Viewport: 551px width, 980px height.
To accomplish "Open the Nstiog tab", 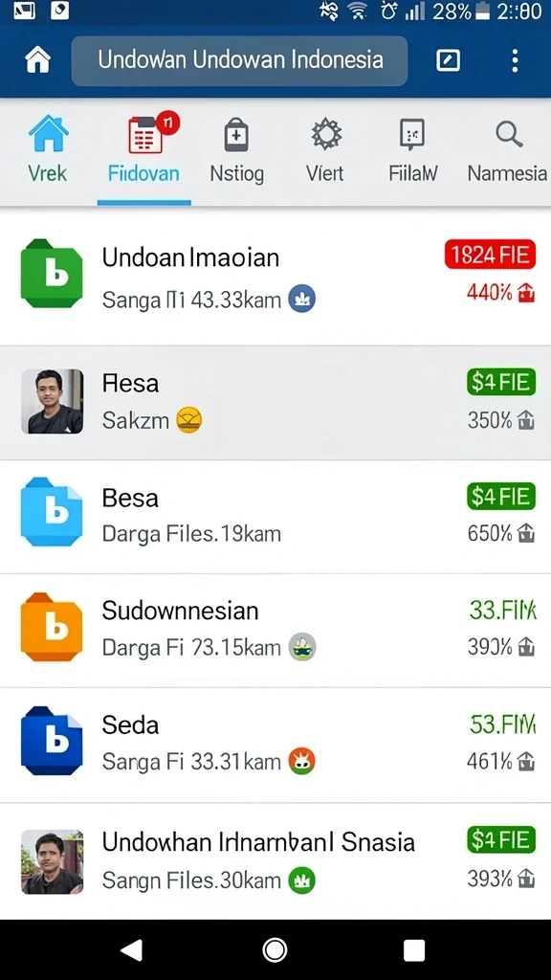I will pyautogui.click(x=237, y=149).
